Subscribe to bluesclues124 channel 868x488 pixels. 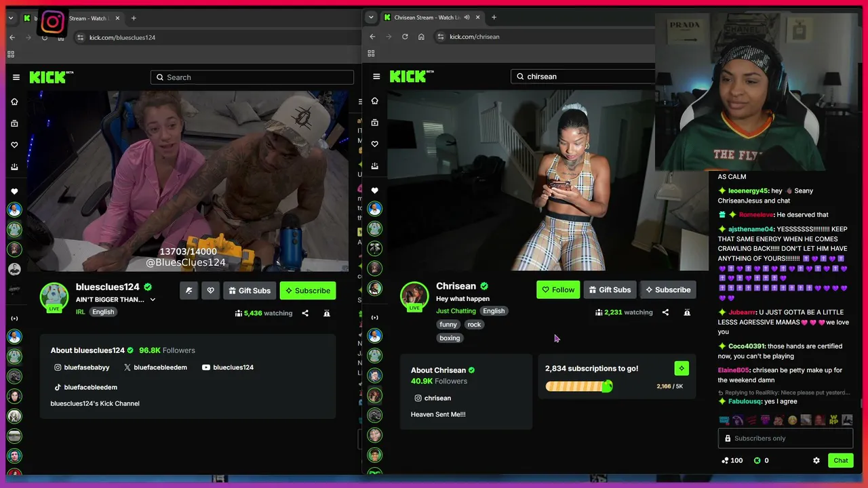coord(308,291)
